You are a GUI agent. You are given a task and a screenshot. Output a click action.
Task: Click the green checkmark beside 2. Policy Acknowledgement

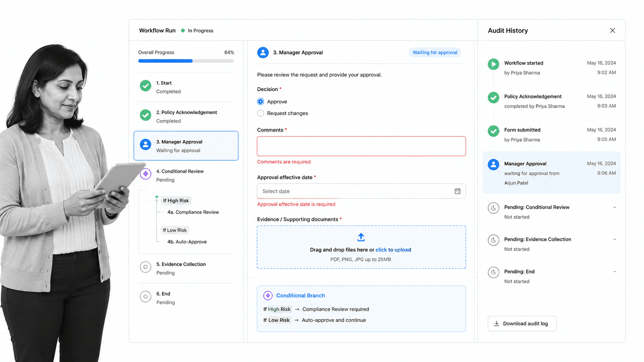pos(145,115)
